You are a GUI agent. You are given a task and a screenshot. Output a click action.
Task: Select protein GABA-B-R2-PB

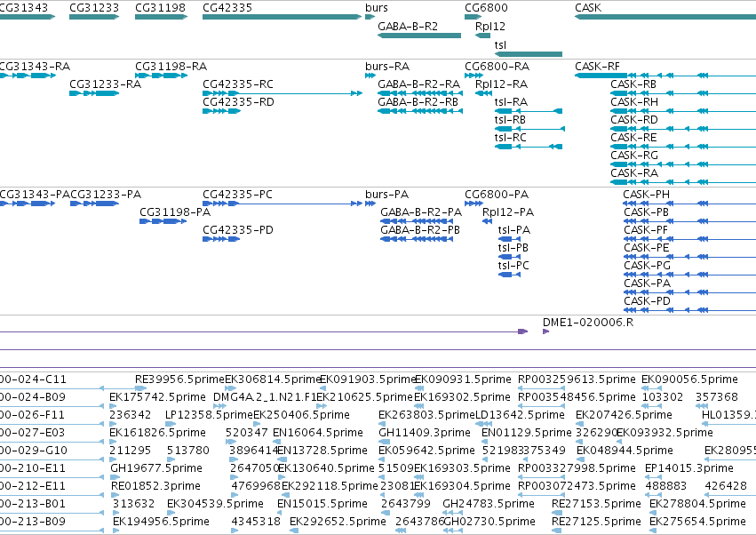point(417,239)
